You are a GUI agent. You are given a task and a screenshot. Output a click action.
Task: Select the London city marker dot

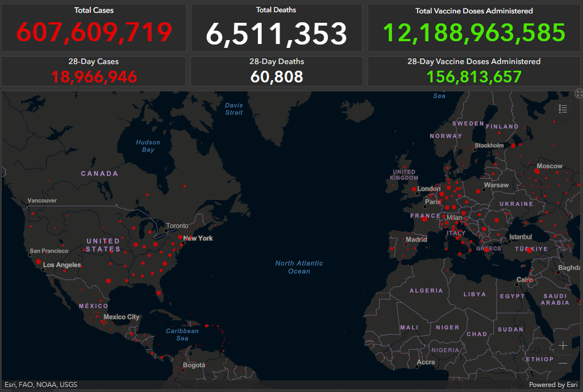coord(414,189)
